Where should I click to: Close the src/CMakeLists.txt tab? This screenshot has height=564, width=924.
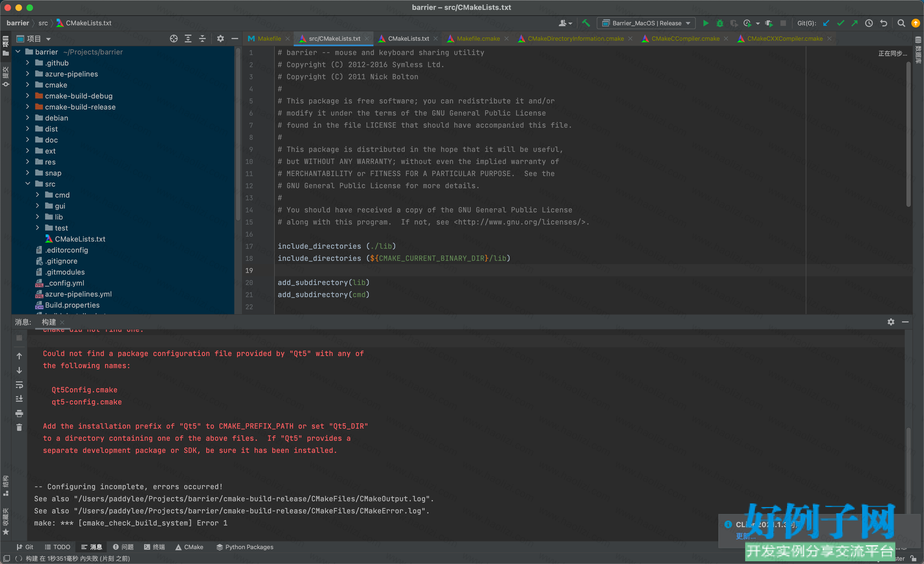[367, 39]
